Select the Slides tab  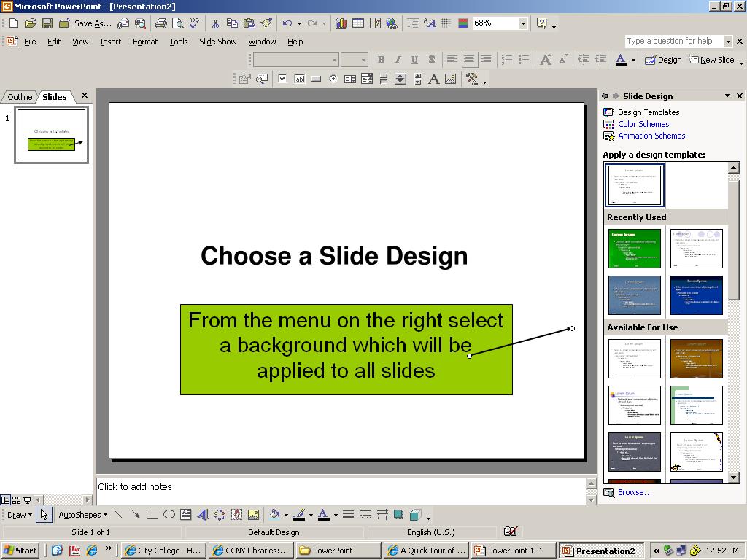click(55, 97)
